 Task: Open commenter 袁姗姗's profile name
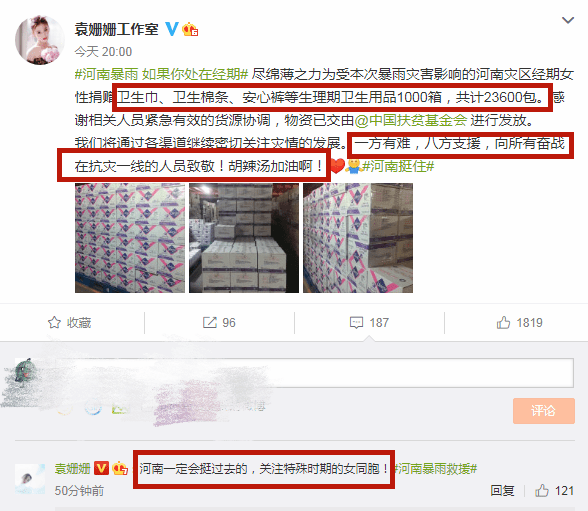72,468
